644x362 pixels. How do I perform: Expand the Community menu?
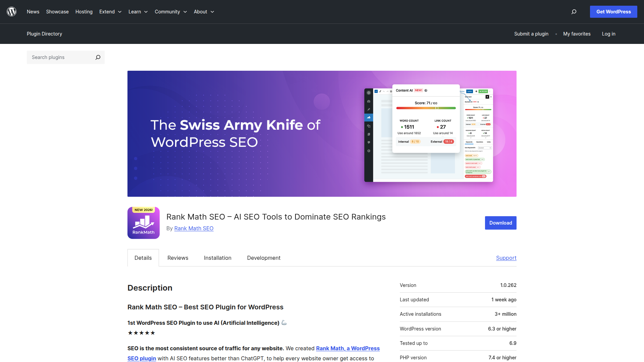point(171,12)
